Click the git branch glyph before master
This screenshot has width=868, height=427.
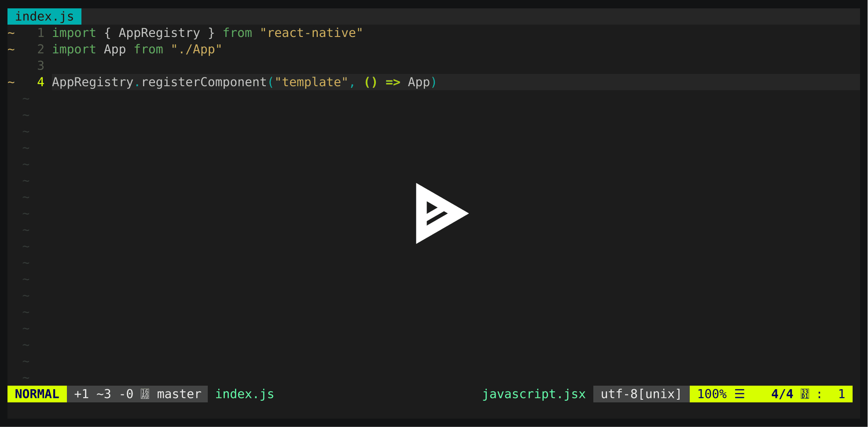[145, 394]
